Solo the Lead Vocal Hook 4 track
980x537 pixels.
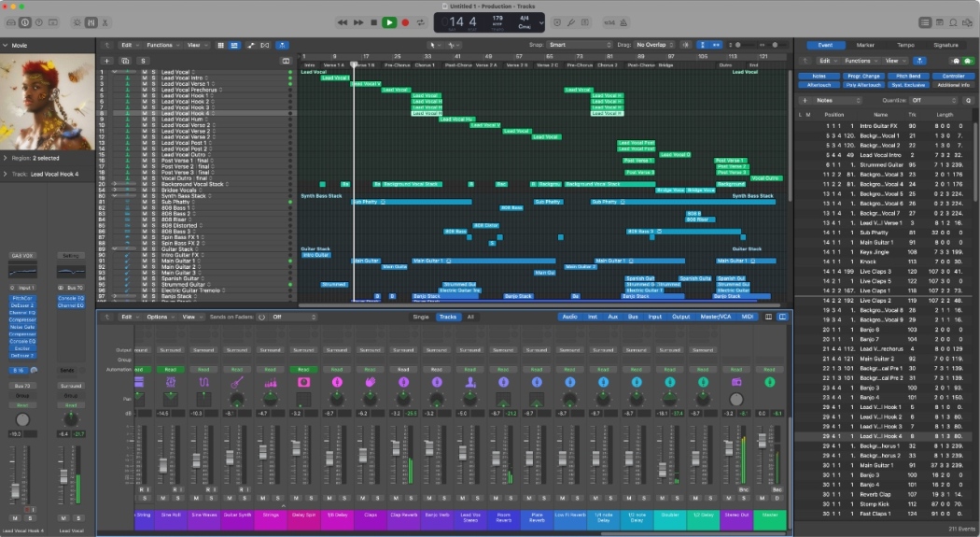tap(153, 113)
